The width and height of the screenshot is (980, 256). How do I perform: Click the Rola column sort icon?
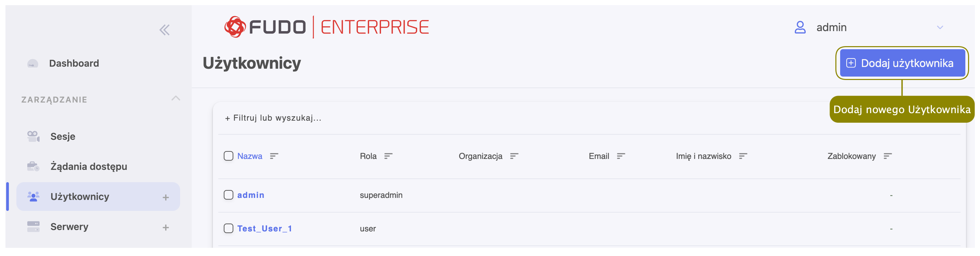tap(388, 156)
